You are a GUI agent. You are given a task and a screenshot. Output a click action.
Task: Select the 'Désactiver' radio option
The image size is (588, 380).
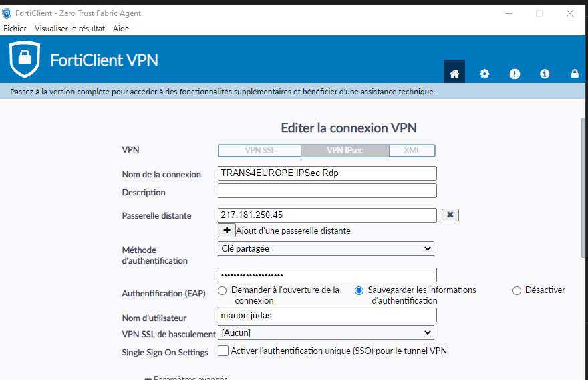coord(517,290)
